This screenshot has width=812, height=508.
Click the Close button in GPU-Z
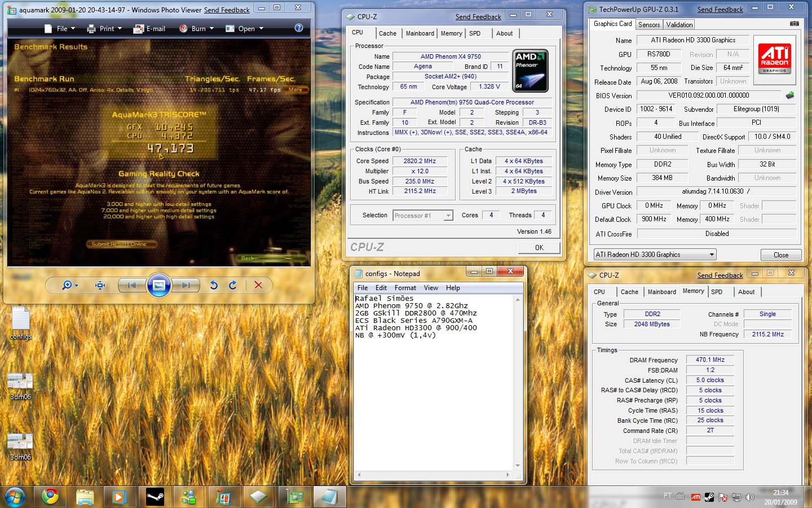(781, 255)
